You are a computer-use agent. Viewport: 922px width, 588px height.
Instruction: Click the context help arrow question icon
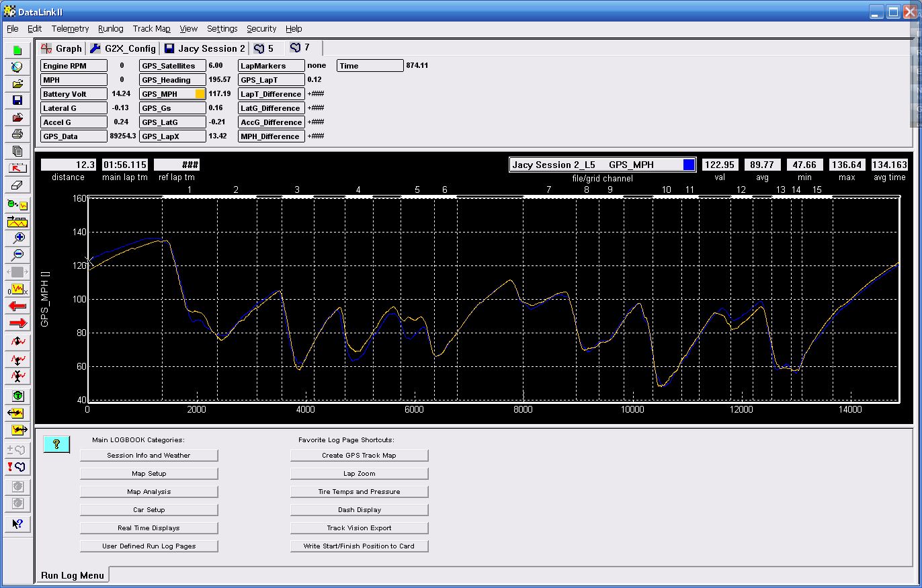[17, 523]
